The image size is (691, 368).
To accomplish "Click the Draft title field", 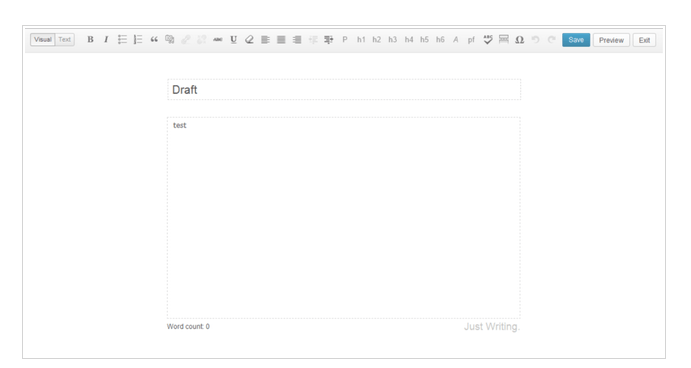I will click(344, 89).
